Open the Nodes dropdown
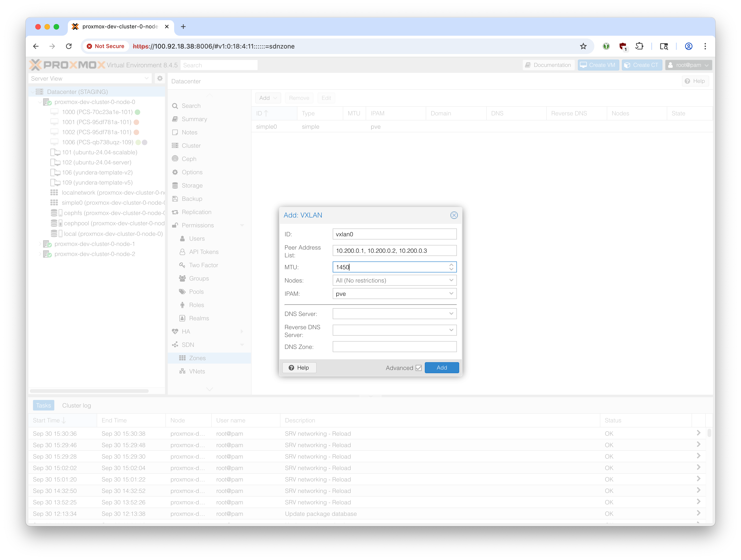This screenshot has height=560, width=741. [x=451, y=280]
